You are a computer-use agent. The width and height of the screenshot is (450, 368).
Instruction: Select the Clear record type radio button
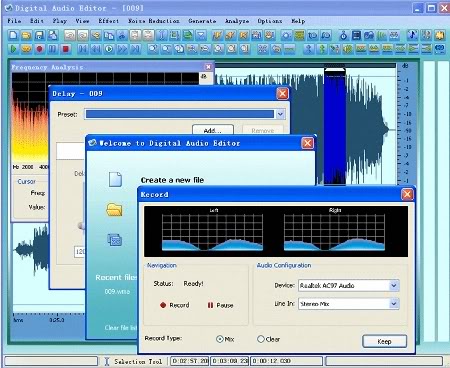click(261, 339)
